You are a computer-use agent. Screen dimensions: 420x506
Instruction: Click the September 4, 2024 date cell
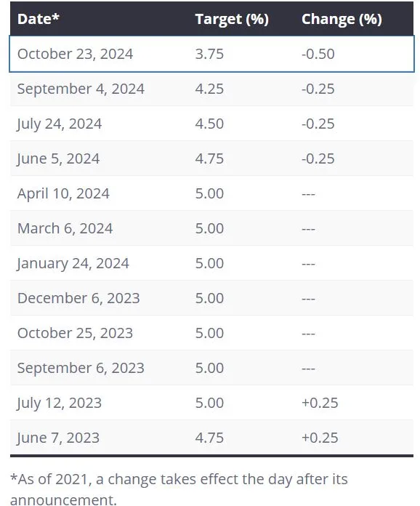[81, 89]
